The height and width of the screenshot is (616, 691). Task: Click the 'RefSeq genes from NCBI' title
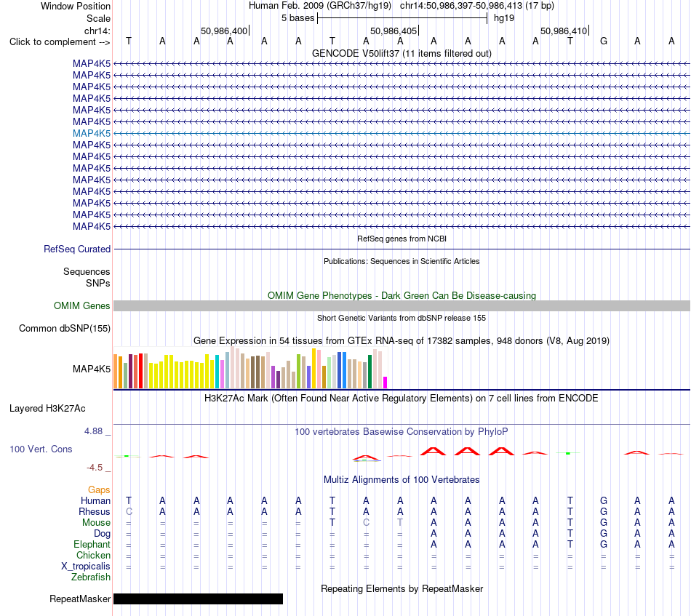[402, 239]
